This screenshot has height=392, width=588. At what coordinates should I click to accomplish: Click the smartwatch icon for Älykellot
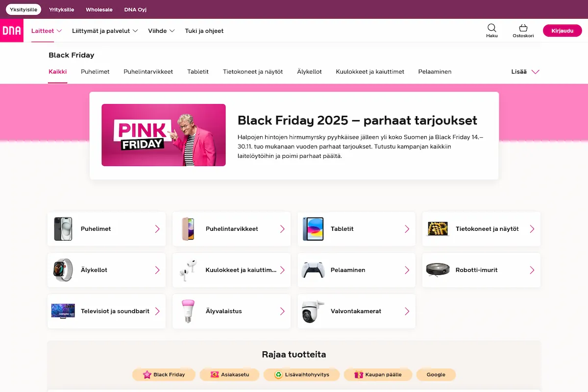63,270
